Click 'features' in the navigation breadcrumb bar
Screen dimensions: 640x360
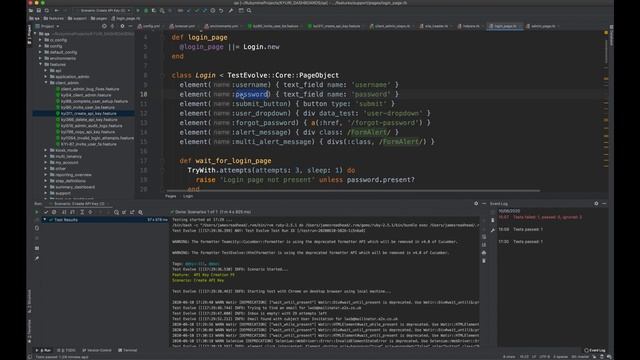click(x=54, y=18)
